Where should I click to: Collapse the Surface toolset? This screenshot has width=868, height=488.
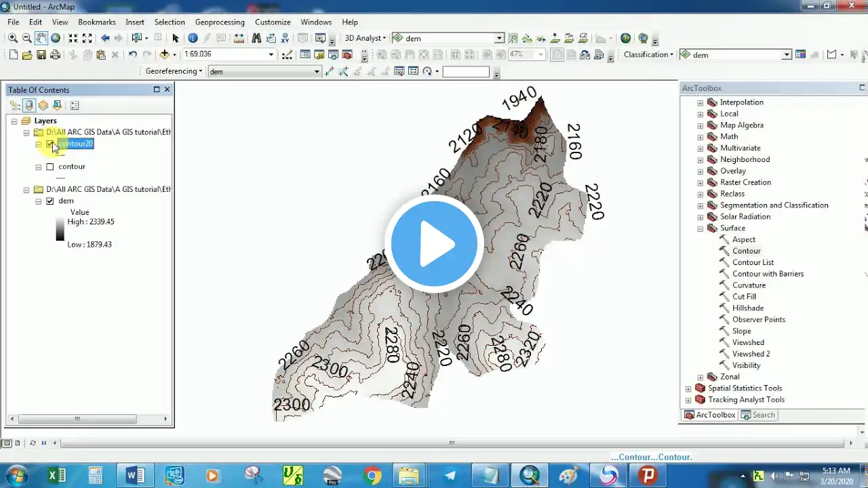click(x=701, y=228)
